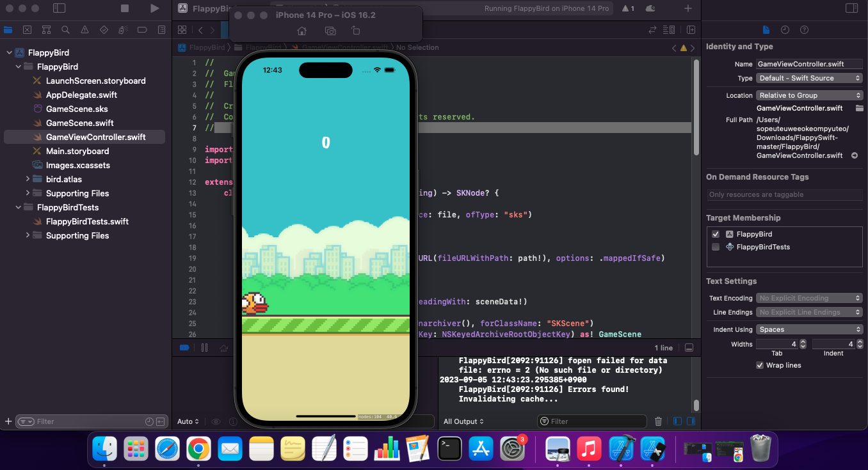The height and width of the screenshot is (470, 868).
Task: Toggle the Navigator sidebar in the Xcode toolbar
Action: (x=59, y=8)
